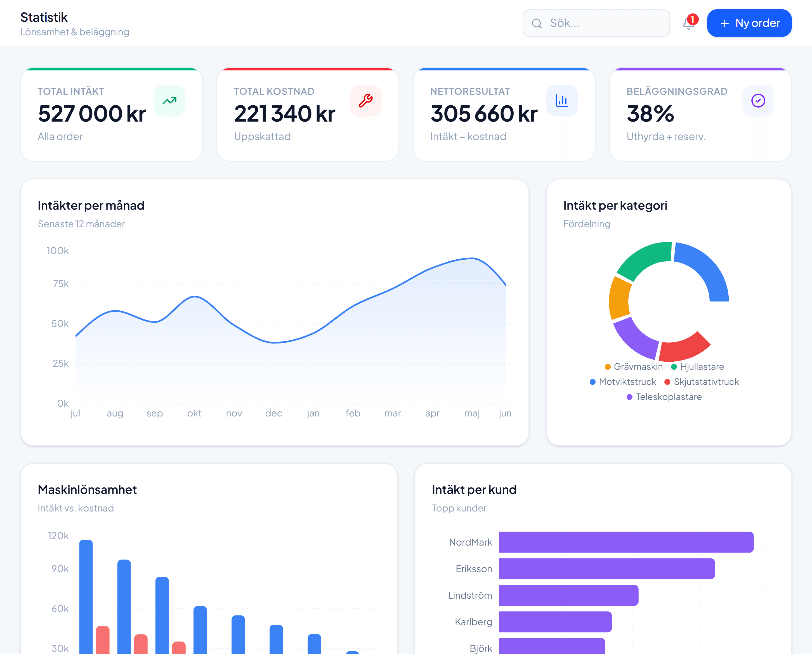Viewport: 812px width, 654px height.
Task: Open the notification bell
Action: 689,23
